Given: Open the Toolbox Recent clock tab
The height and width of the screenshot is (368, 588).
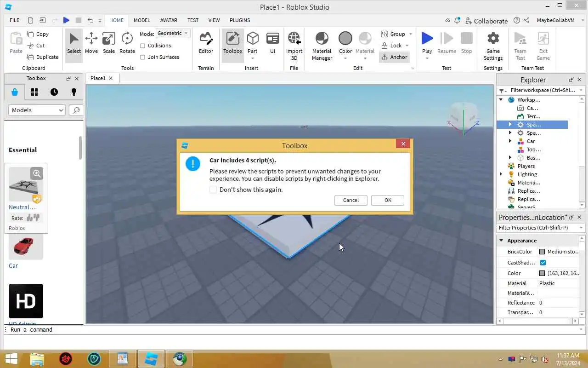Looking at the screenshot, I should tap(54, 92).
